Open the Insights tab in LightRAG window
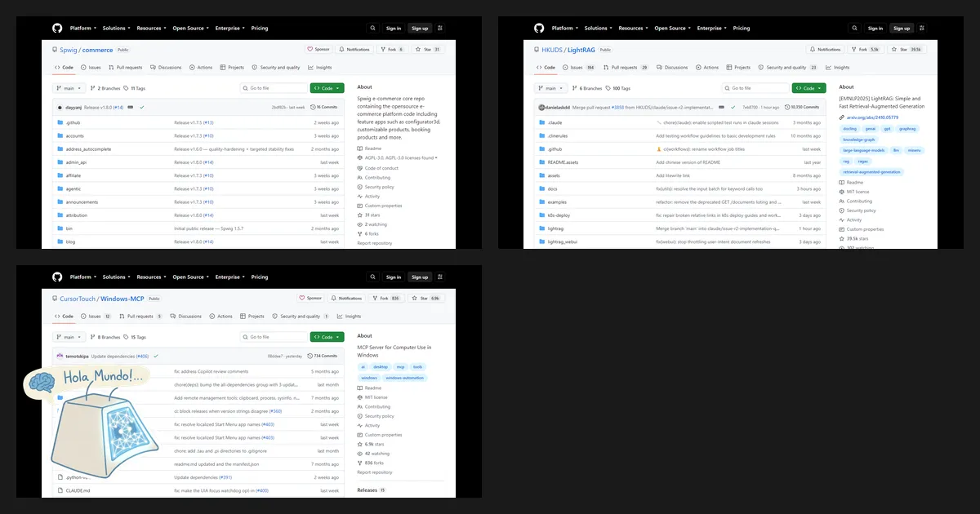Viewport: 980px width, 514px height. click(838, 68)
